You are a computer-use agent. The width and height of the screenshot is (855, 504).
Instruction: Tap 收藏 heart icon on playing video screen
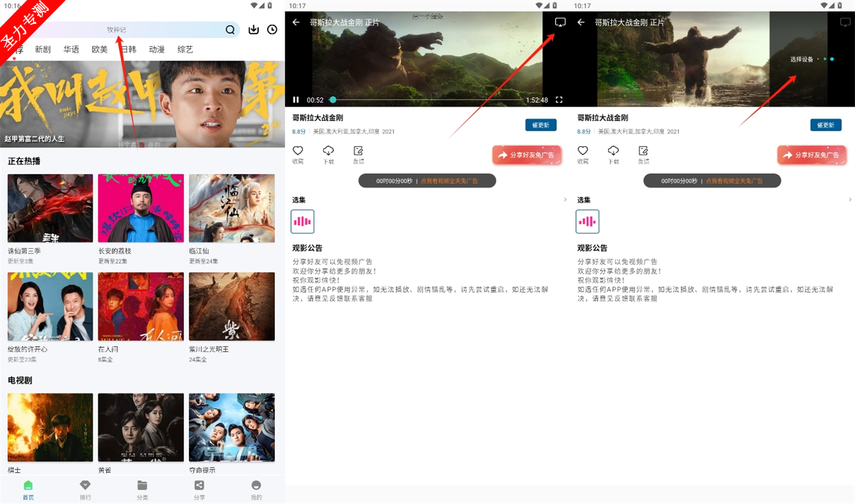point(298,151)
